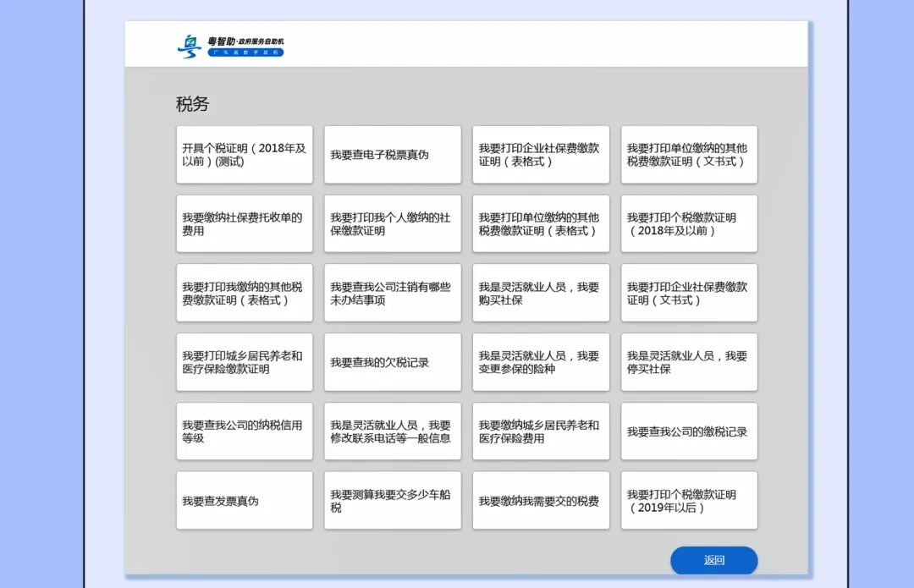Select 我要缴纳城乡居民养老和医疗保险费用

pos(540,431)
